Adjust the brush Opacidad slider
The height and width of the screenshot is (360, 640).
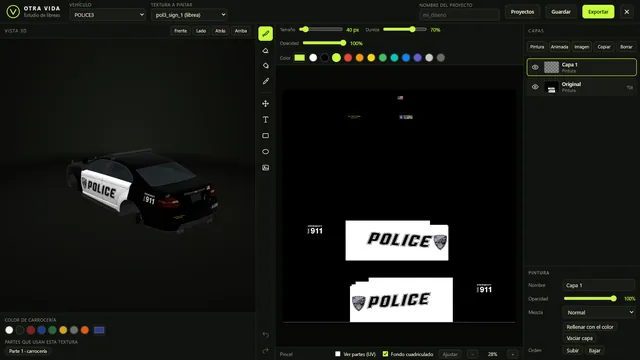[x=324, y=43]
